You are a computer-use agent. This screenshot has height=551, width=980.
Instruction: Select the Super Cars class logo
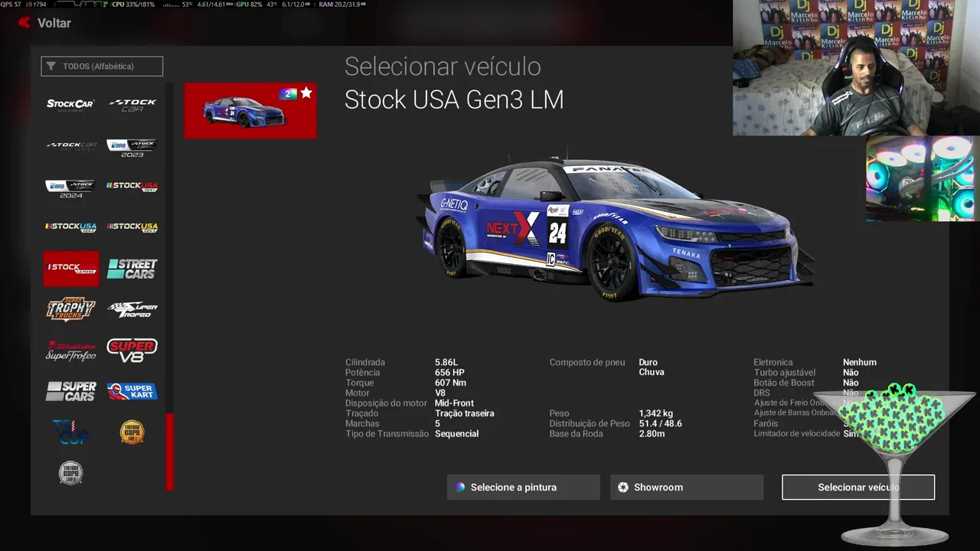(70, 392)
